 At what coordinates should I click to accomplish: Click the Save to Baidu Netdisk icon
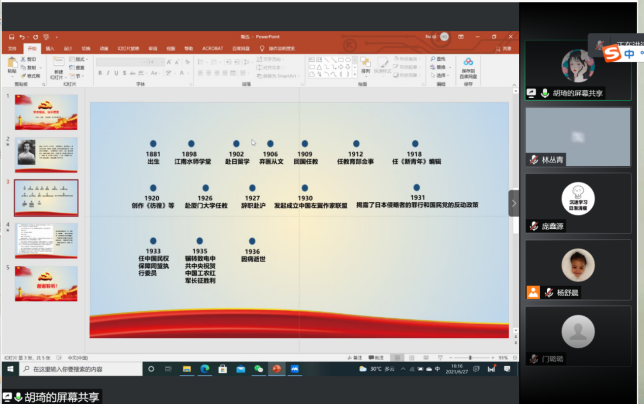pos(468,66)
